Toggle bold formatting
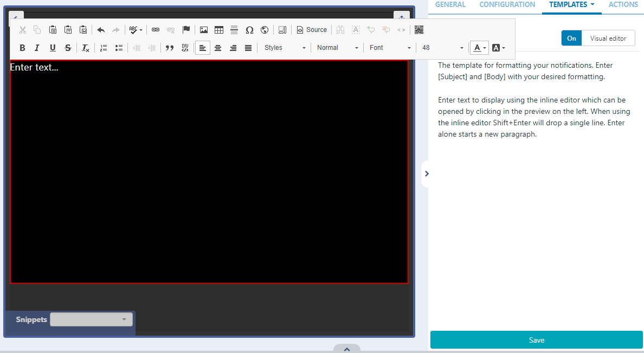 (x=23, y=48)
